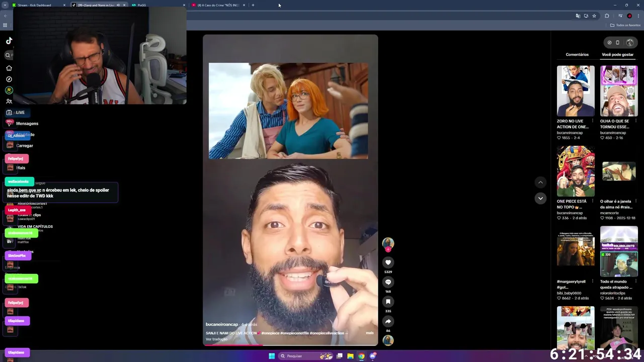The height and width of the screenshot is (362, 644).
Task: Open OLHA O QUE SE TORNOU thumbnail
Action: 619,90
